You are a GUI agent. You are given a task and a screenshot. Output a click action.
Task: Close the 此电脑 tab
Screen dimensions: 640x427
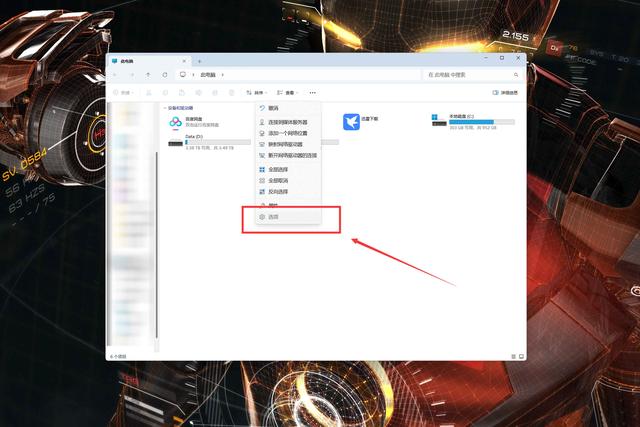[184, 61]
